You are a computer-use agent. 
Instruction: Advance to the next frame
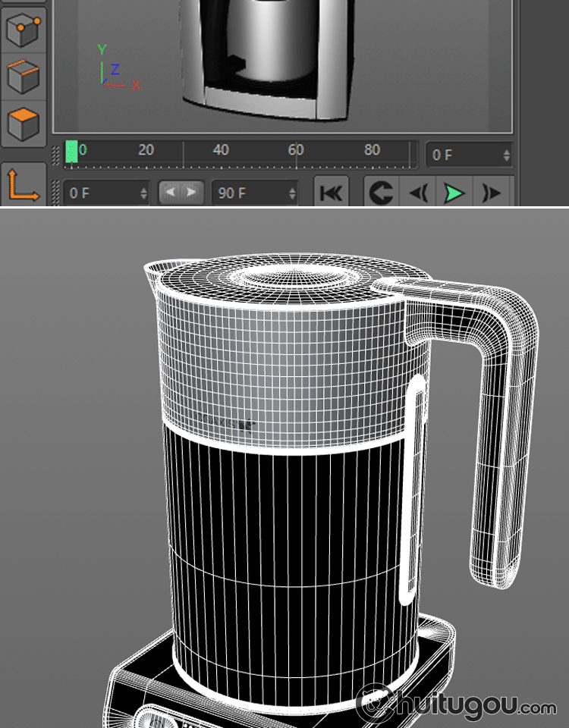(492, 193)
